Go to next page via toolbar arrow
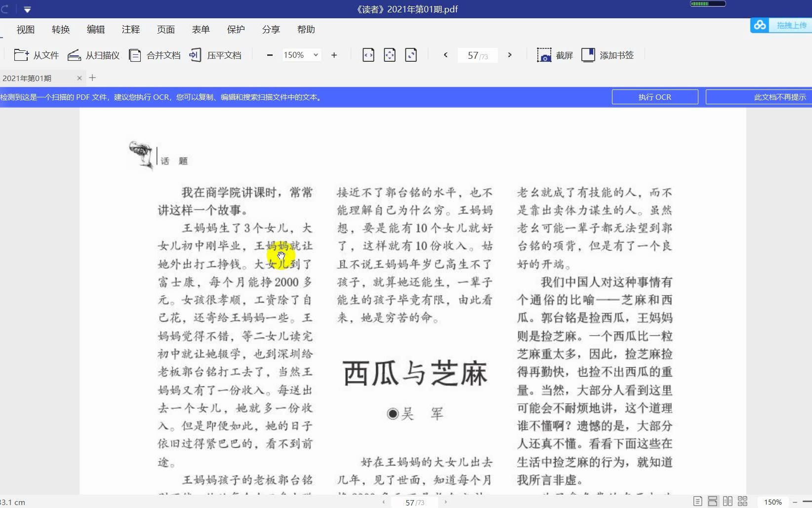This screenshot has width=812, height=508. [x=510, y=55]
